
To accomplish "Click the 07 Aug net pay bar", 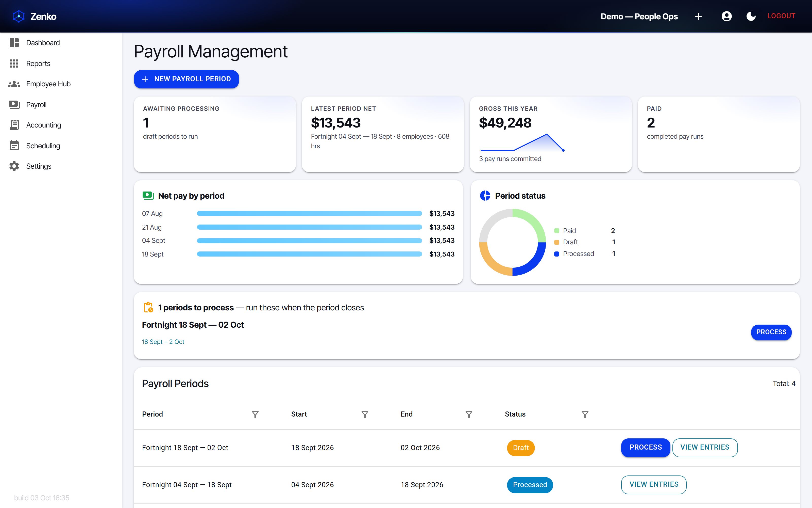I will (309, 213).
